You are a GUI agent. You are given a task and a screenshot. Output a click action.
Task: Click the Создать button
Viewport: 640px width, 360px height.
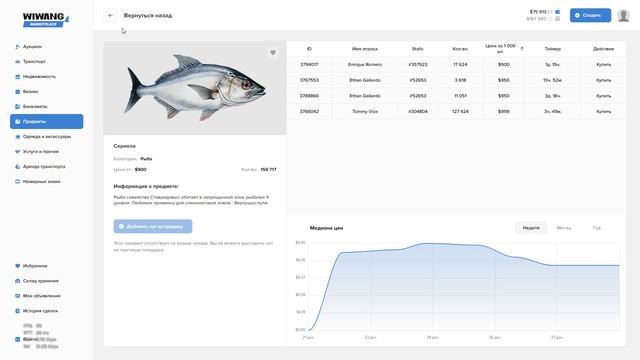[x=590, y=16]
